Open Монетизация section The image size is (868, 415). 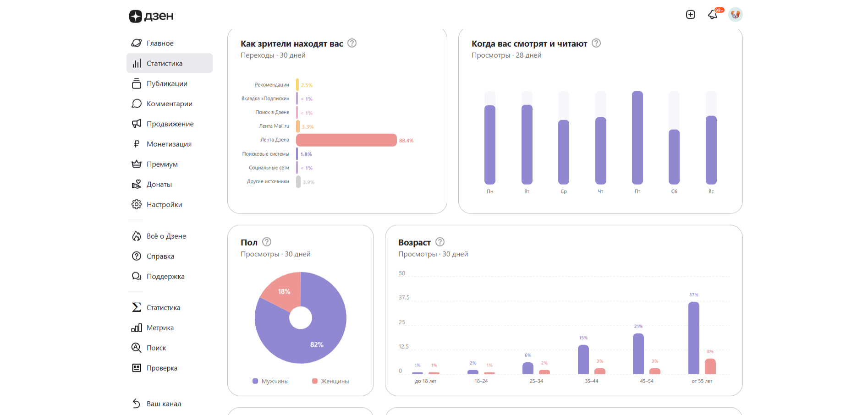(170, 144)
